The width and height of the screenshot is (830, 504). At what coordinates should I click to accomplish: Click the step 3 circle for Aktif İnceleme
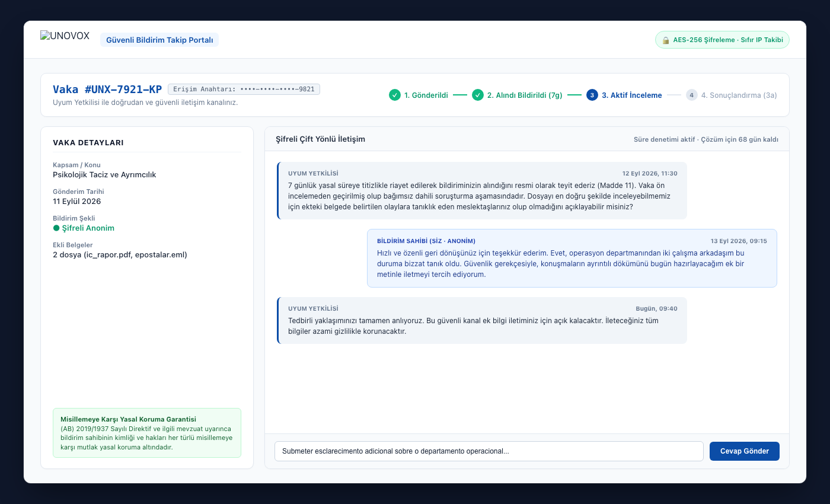pos(592,95)
